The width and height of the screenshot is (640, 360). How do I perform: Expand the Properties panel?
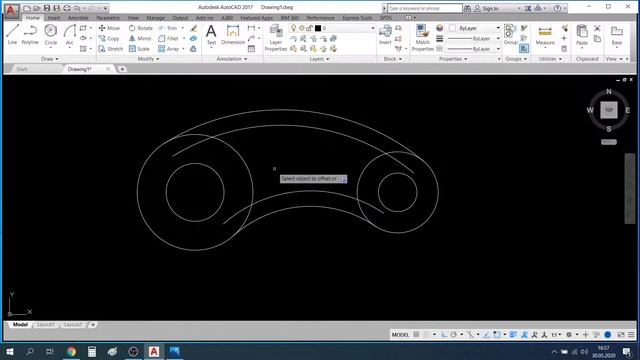(x=453, y=59)
